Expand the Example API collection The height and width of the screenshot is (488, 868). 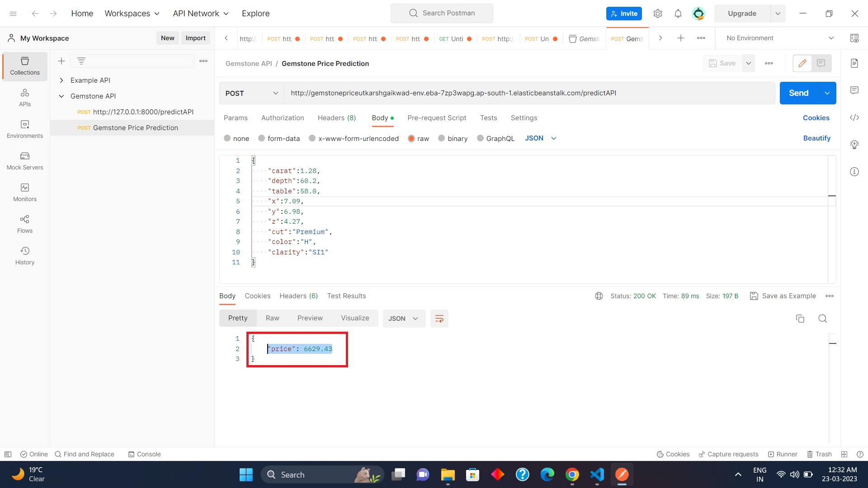[61, 80]
